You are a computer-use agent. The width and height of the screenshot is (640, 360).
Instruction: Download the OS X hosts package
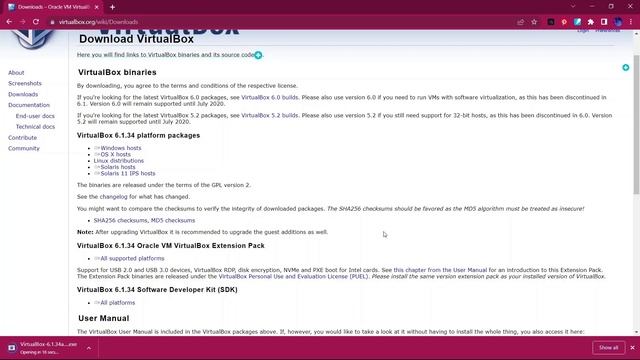pos(116,154)
